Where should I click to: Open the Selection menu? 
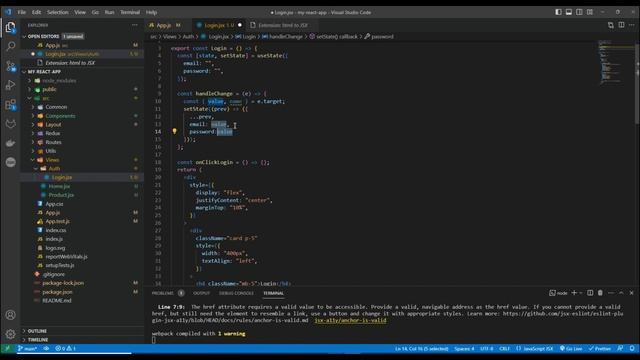[58, 12]
